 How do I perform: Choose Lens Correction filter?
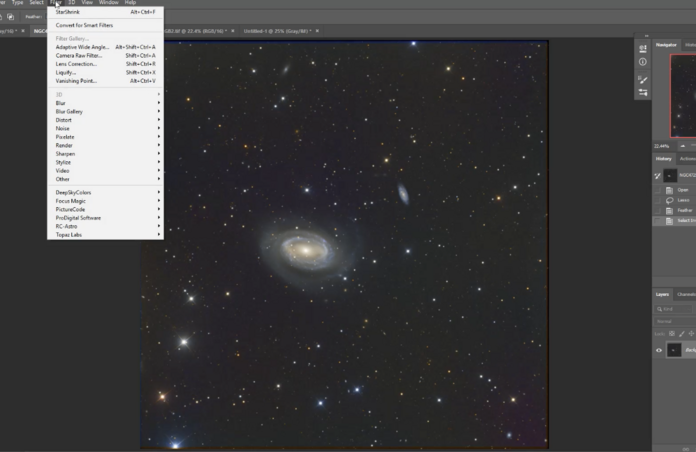[106, 64]
